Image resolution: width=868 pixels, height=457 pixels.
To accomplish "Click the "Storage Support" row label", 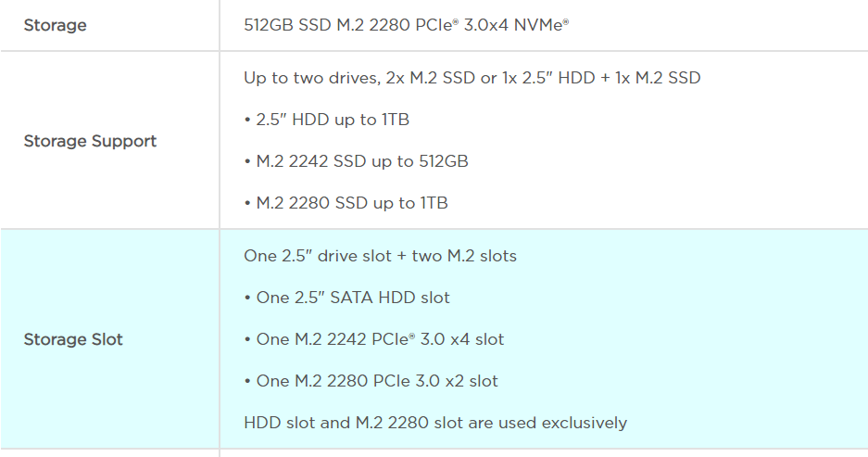I will click(90, 141).
